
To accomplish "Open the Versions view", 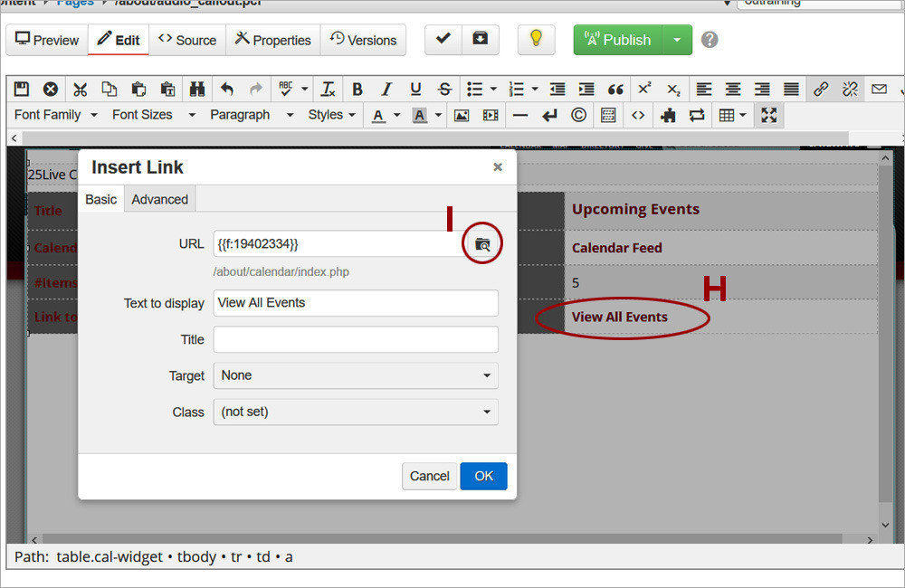I will (x=363, y=40).
